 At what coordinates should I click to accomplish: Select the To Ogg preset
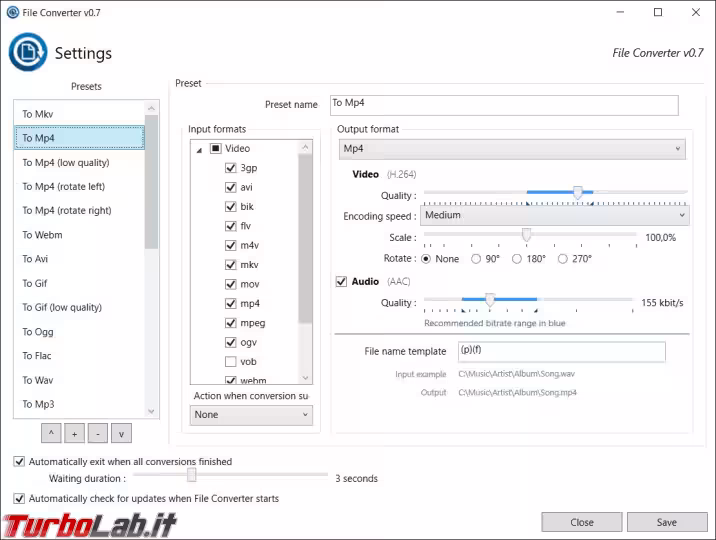[x=79, y=331]
